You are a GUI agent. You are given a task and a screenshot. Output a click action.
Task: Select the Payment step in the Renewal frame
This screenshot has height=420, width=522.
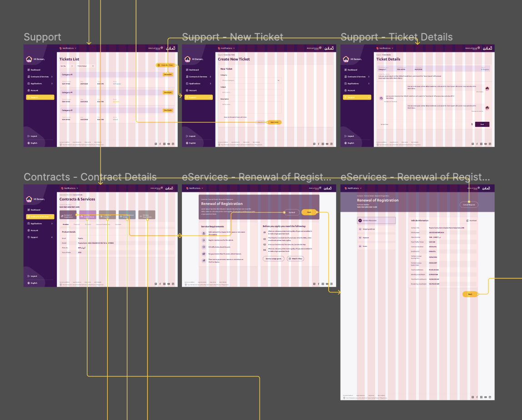click(376, 238)
